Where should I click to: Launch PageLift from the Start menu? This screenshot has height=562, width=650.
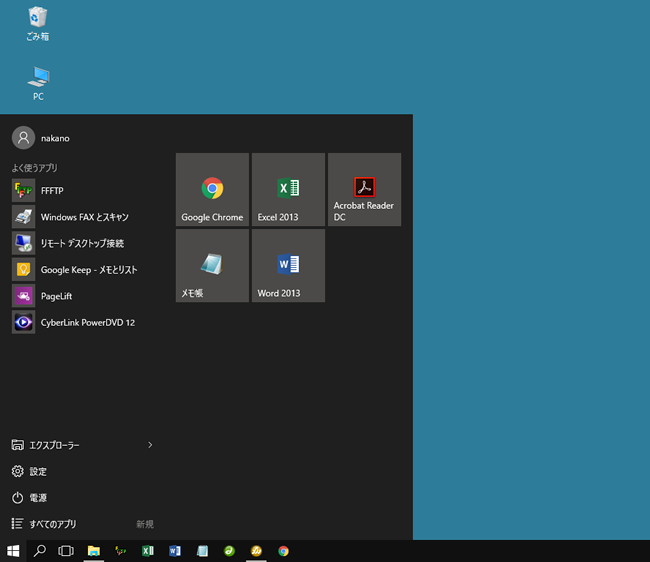point(56,296)
